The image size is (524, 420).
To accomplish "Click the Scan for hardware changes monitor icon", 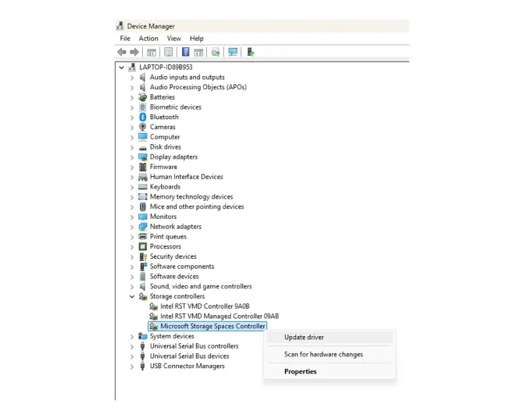I will tap(233, 52).
